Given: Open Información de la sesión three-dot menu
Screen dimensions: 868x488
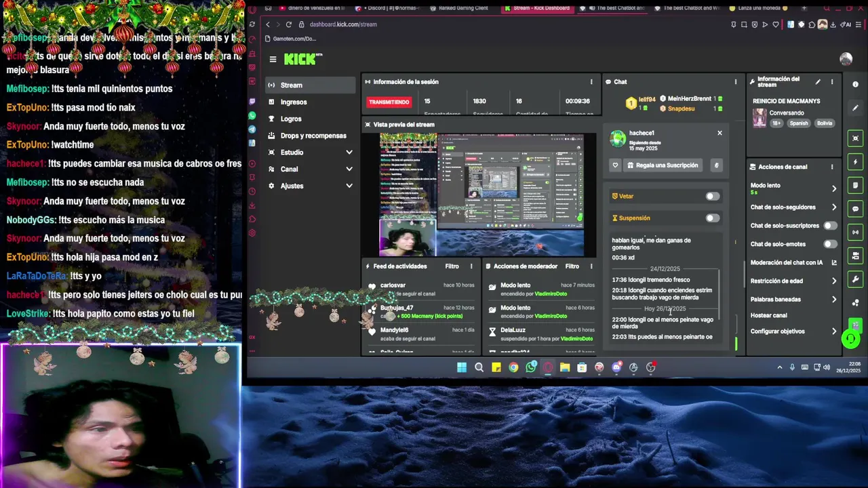Looking at the screenshot, I should coord(591,82).
